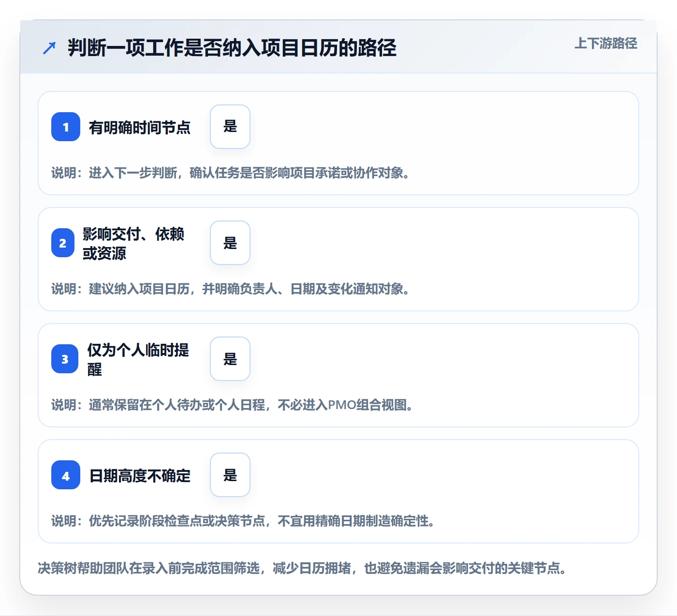Click the 上下游路径 label in the header
Screen dimensions: 677x616
pyautogui.click(x=605, y=43)
